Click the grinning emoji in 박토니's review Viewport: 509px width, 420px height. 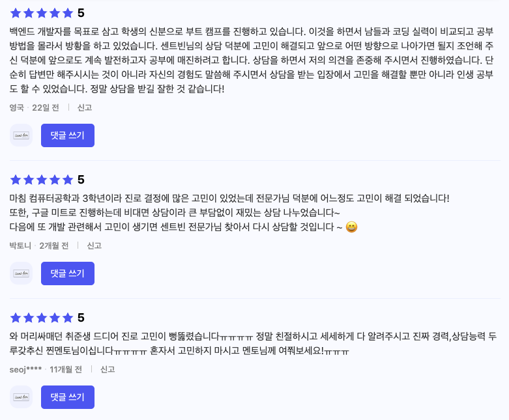pos(351,227)
